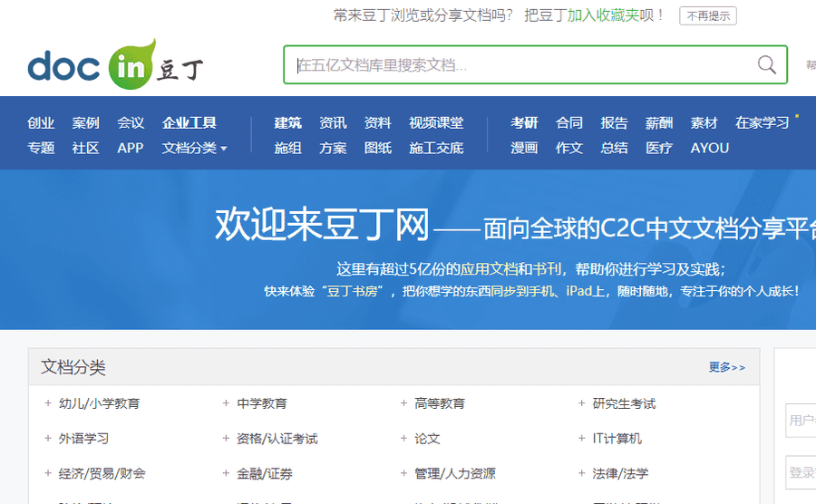Open the 案例 navigation item

86,122
